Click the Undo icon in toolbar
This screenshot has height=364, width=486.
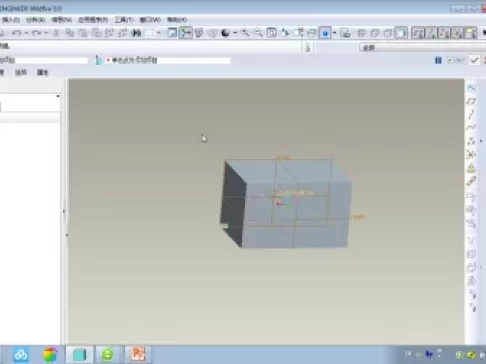coord(16,33)
